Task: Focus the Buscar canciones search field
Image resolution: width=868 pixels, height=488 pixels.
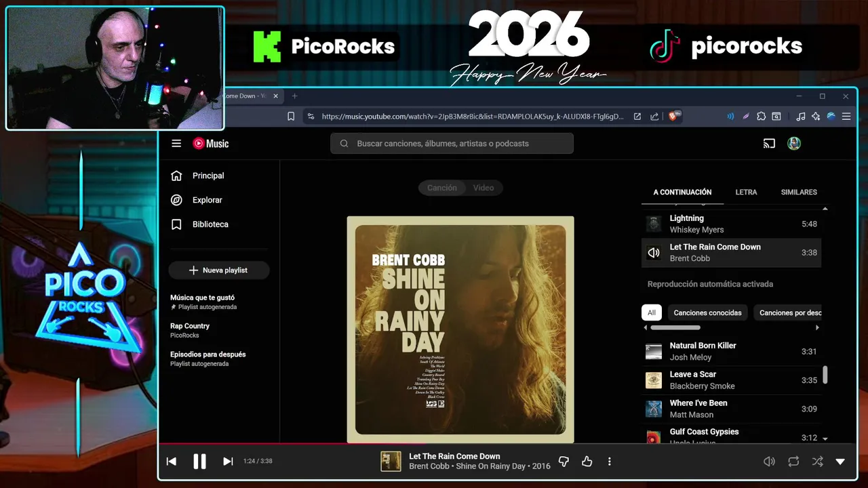Action: click(452, 144)
